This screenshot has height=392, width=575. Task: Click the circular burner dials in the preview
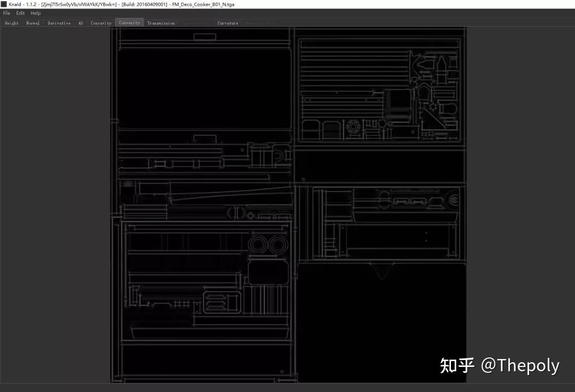[269, 245]
